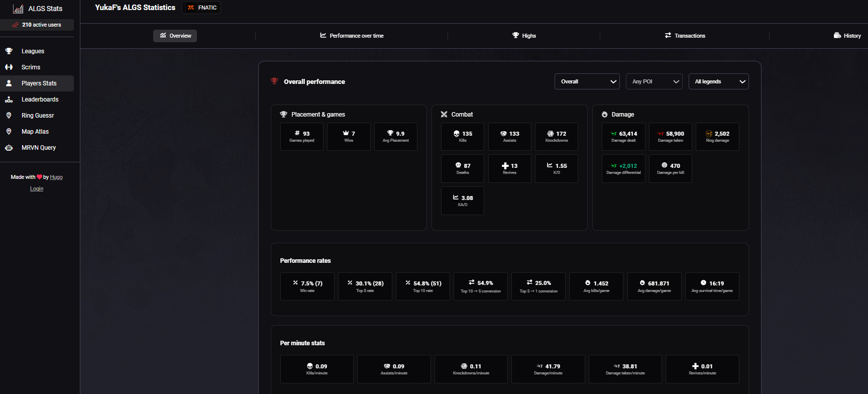Click the Map Atlas location icon
This screenshot has height=394, width=868.
click(x=9, y=132)
